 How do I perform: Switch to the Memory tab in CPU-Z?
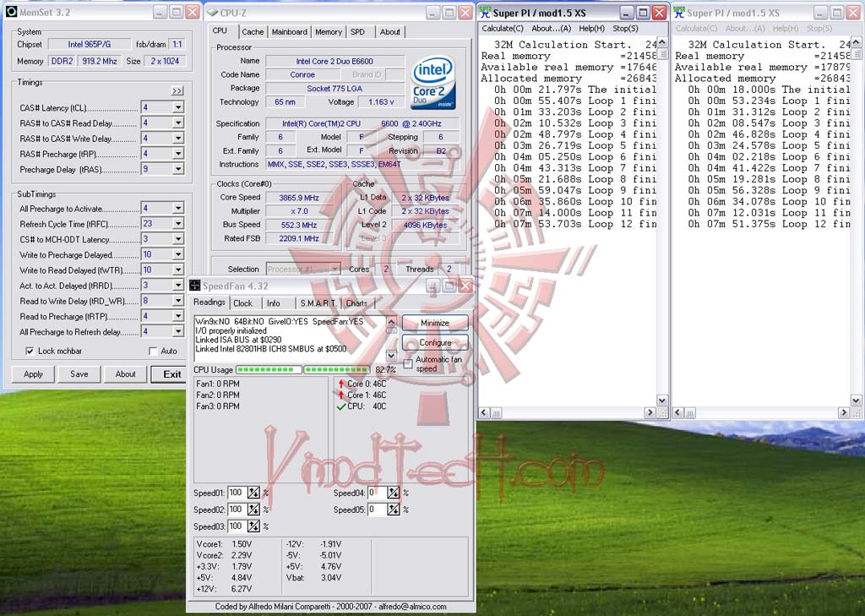click(x=329, y=32)
